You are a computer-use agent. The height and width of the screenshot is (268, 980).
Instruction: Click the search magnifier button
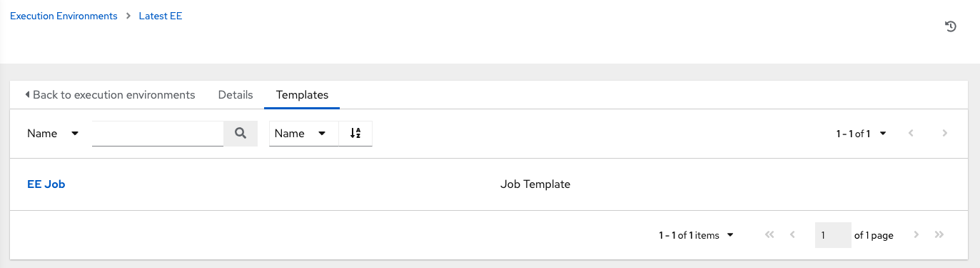click(x=241, y=134)
